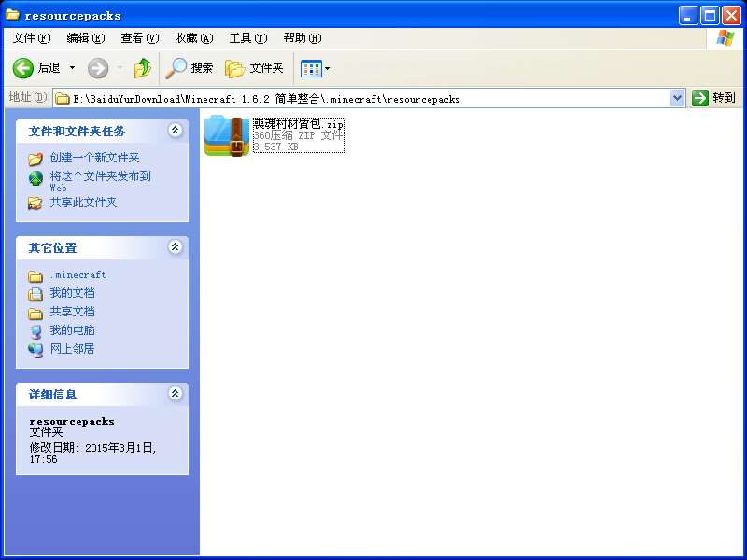Screen dimensions: 747x560
Task: Click the green Back arrow icon
Action: click(22, 68)
